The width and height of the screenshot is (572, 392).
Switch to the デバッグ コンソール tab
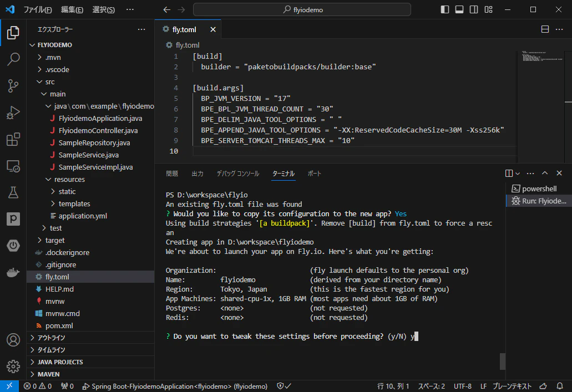click(x=238, y=174)
